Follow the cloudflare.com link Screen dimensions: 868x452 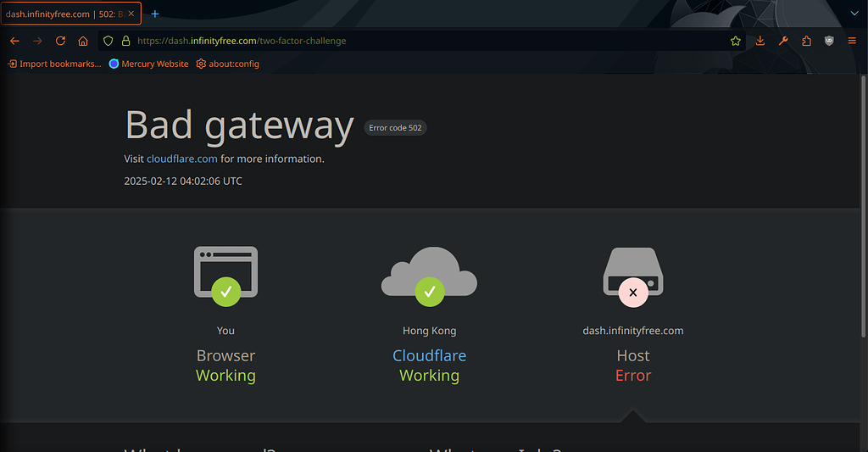click(181, 159)
